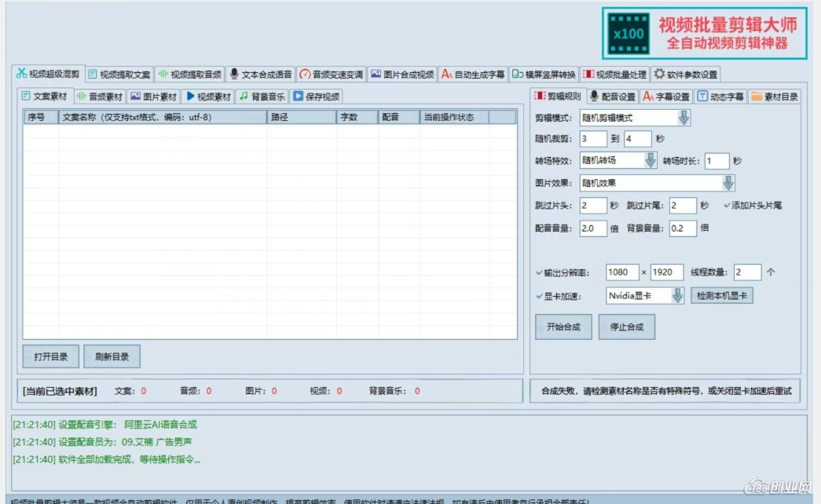Click the resolution height field showing 1920
The image size is (821, 504).
pos(667,272)
